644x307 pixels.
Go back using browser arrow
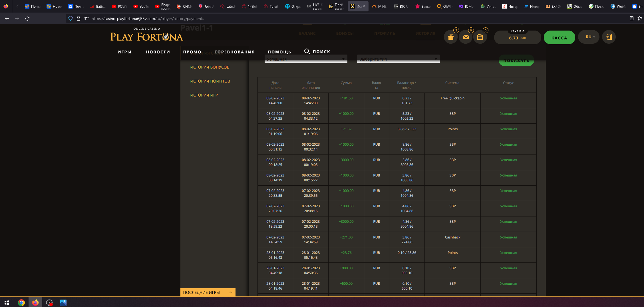coord(7,19)
